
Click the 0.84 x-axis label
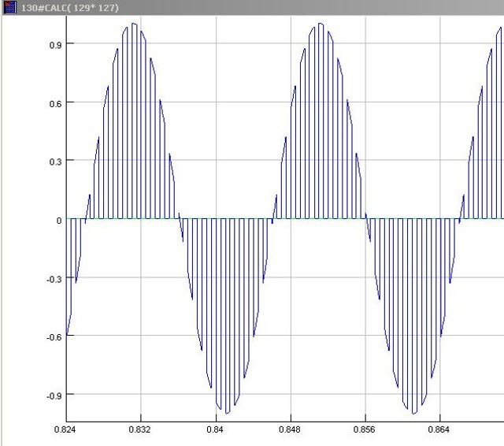point(215,429)
